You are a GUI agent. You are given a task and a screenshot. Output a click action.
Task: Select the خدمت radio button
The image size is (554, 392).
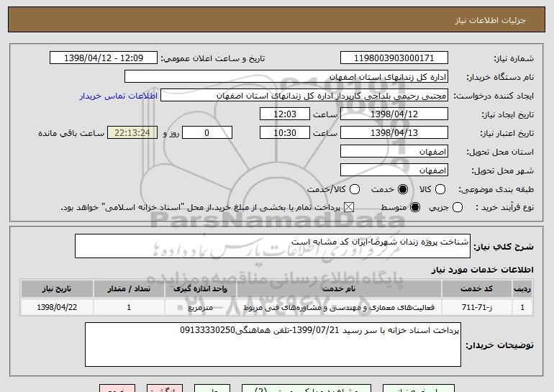coord(402,189)
